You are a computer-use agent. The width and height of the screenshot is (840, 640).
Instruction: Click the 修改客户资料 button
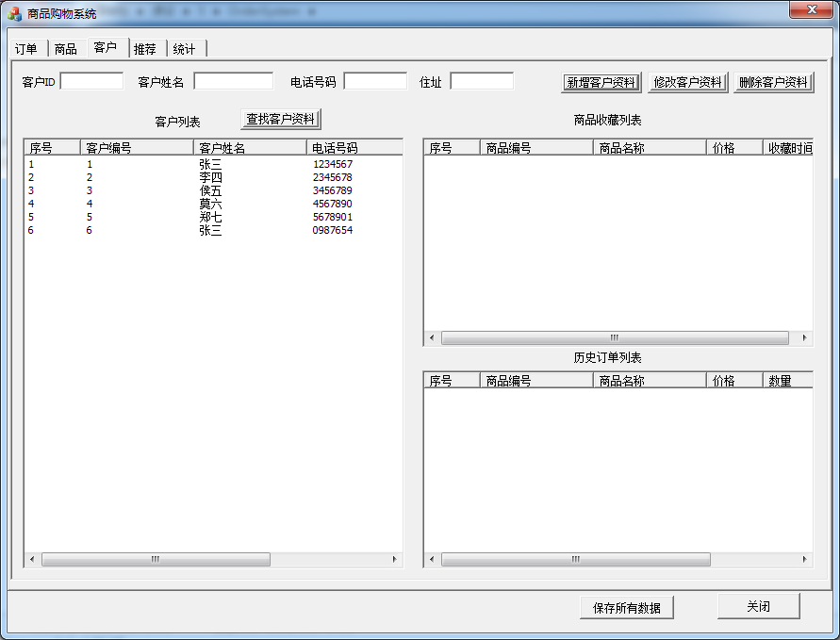687,83
